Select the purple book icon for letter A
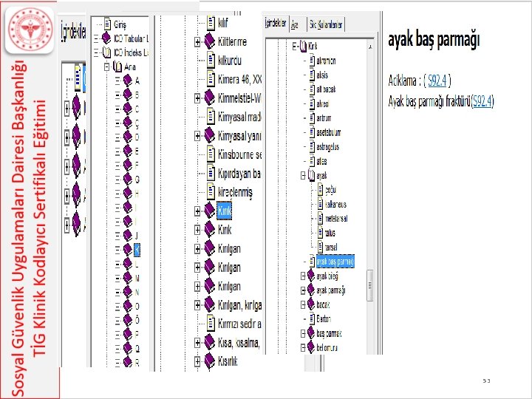Viewport: 532px width, 399px height. 128,81
